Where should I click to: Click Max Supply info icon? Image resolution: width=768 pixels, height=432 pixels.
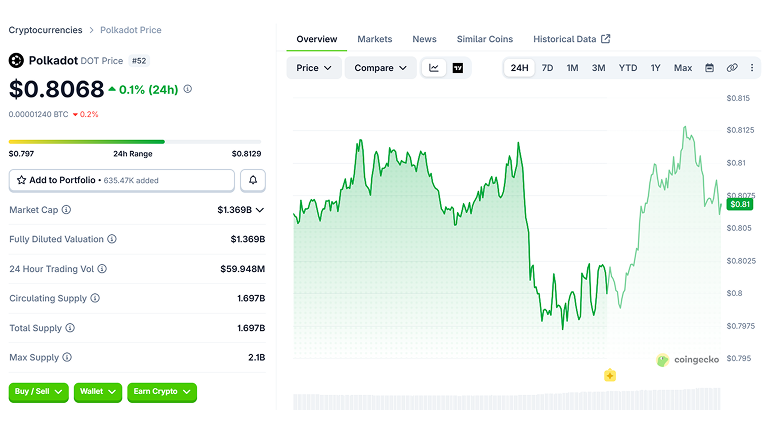(67, 357)
